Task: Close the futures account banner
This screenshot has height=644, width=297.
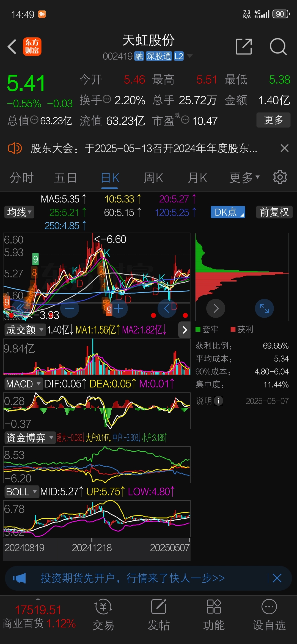Action: coord(277,578)
